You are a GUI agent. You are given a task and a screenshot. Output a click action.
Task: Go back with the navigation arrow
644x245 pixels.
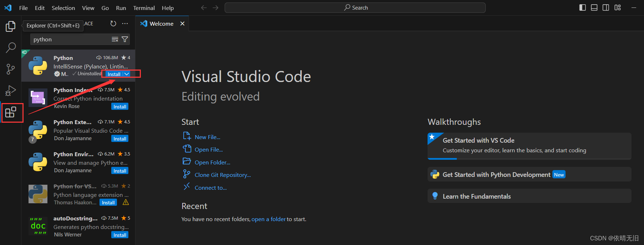point(204,7)
